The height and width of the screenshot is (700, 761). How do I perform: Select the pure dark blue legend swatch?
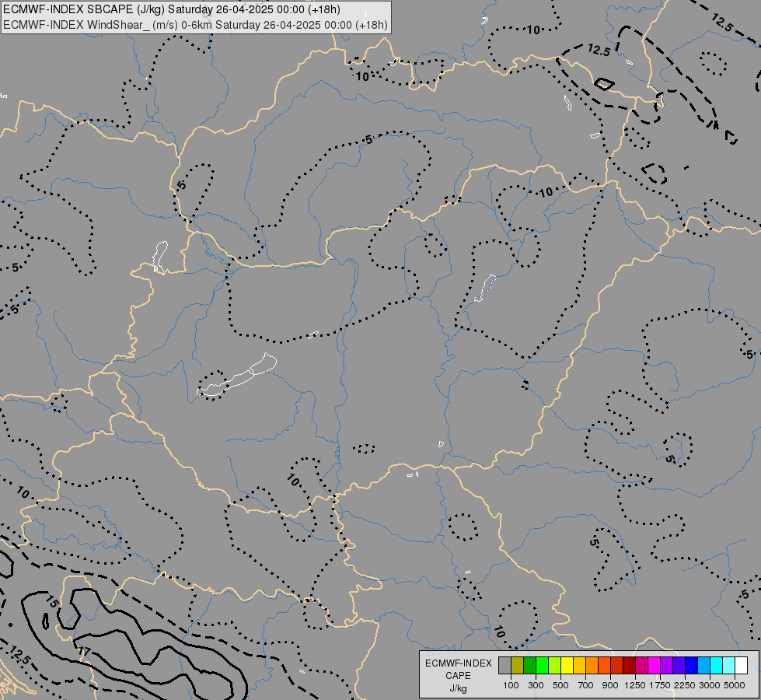pyautogui.click(x=692, y=665)
